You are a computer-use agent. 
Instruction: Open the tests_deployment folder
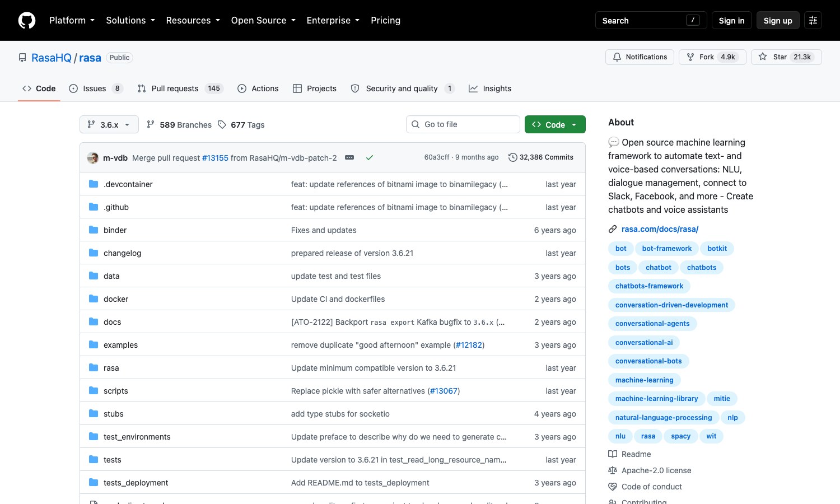point(136,483)
